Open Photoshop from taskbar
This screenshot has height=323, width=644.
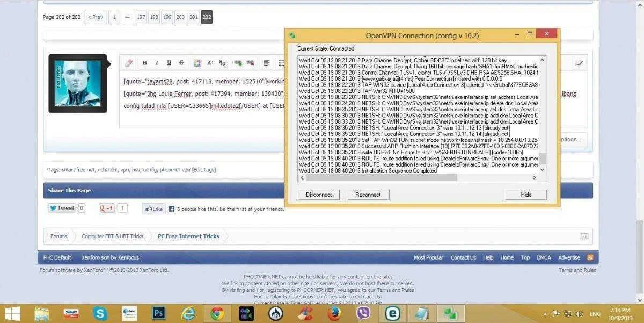158,313
